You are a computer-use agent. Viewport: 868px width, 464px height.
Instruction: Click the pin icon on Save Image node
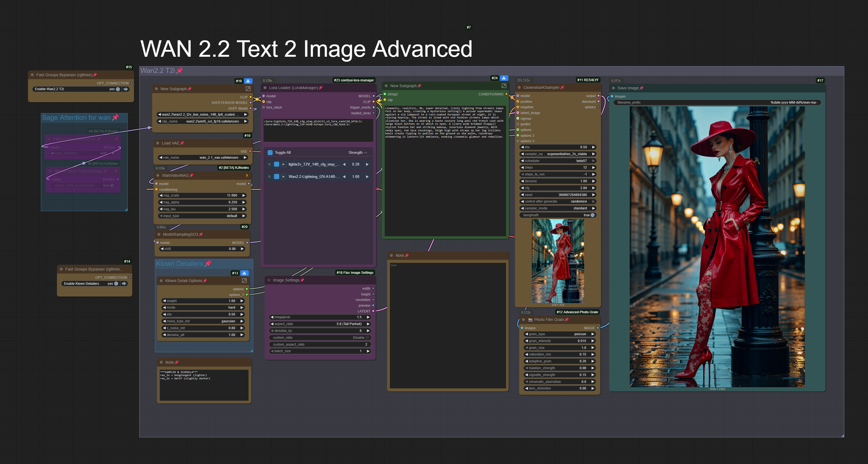(642, 88)
